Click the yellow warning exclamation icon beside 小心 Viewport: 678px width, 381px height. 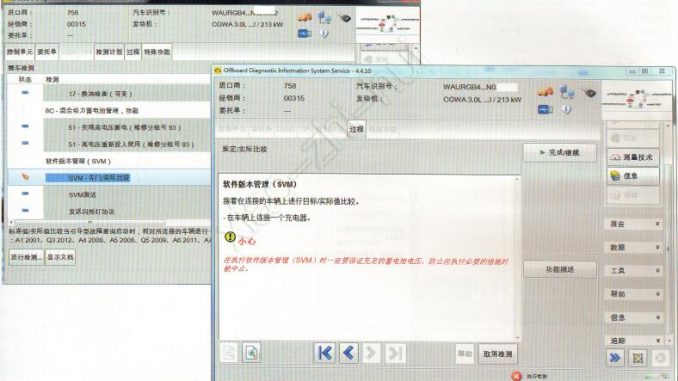[x=230, y=237]
